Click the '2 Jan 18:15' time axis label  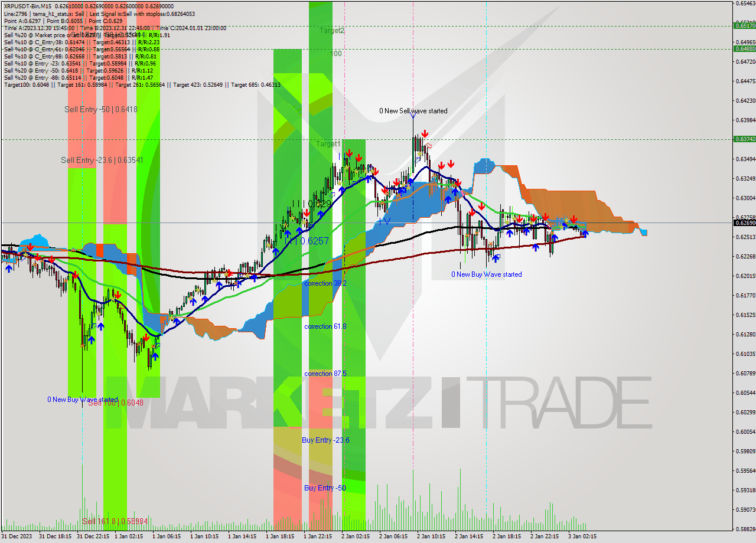coord(507,537)
